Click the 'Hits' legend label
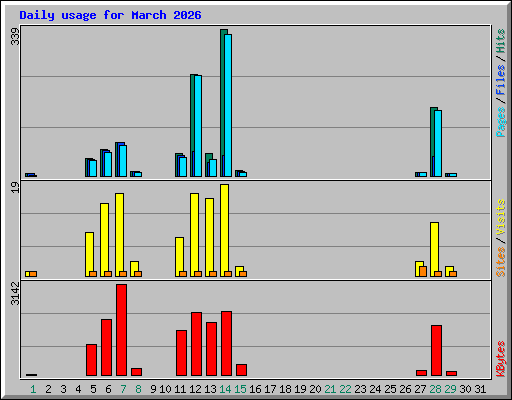The width and height of the screenshot is (512, 400). pyautogui.click(x=501, y=41)
